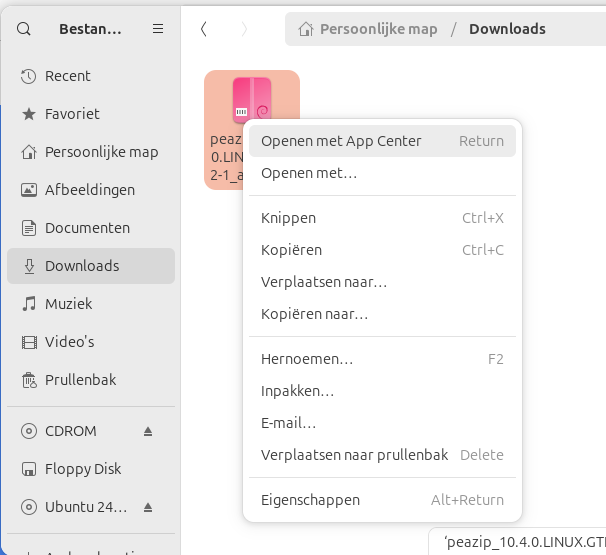Select the Muziek folder
The image size is (606, 555).
click(x=68, y=304)
